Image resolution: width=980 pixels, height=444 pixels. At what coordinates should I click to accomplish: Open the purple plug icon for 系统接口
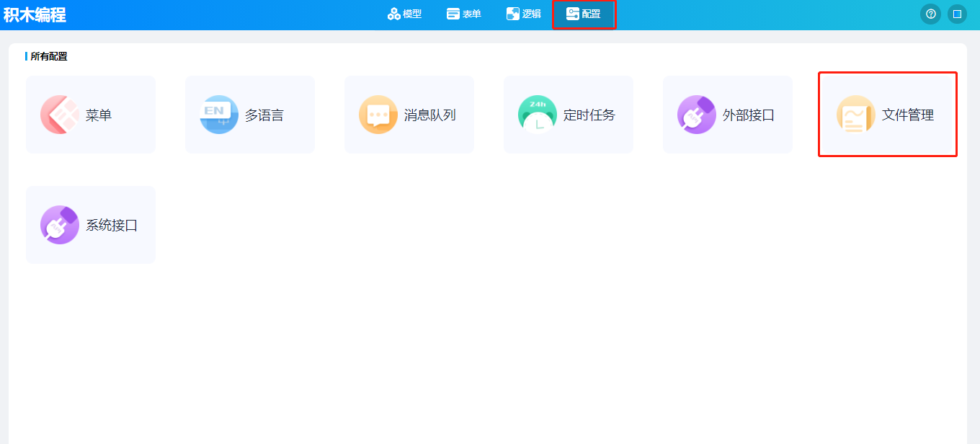(x=60, y=225)
